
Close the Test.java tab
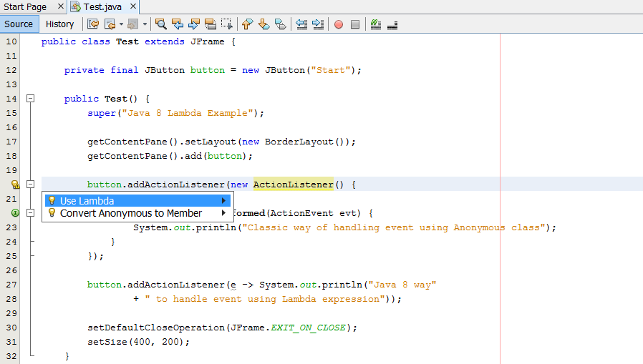pyautogui.click(x=133, y=6)
